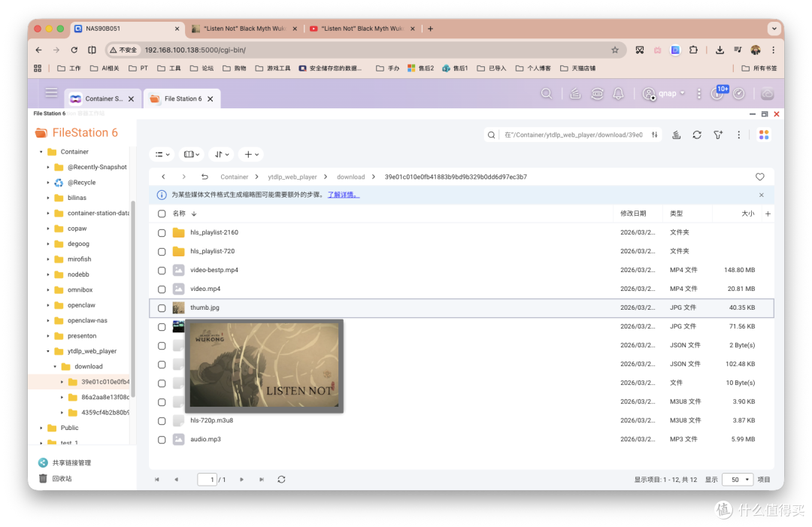Check the 71.56 KB JPG file checkbox

coord(162,327)
